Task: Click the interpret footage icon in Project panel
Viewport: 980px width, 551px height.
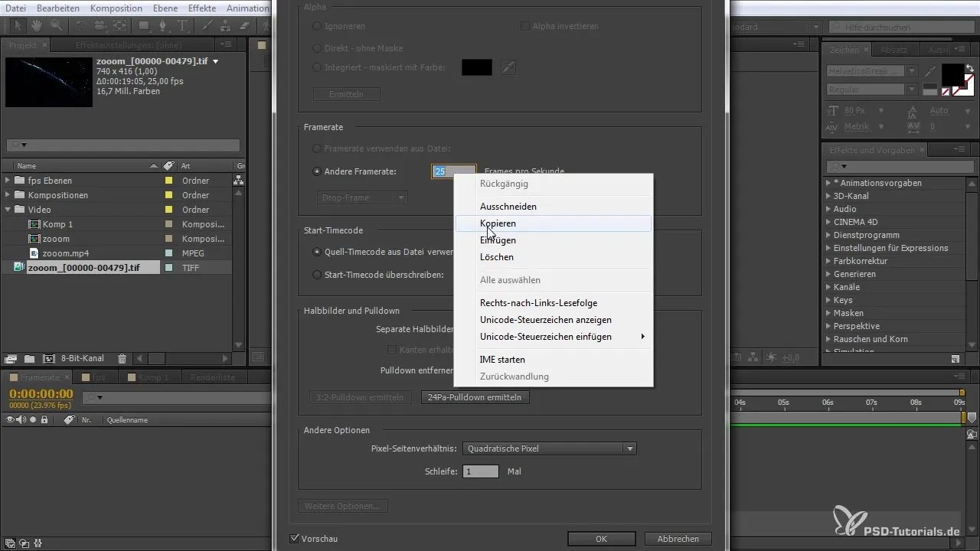Action: [11, 358]
